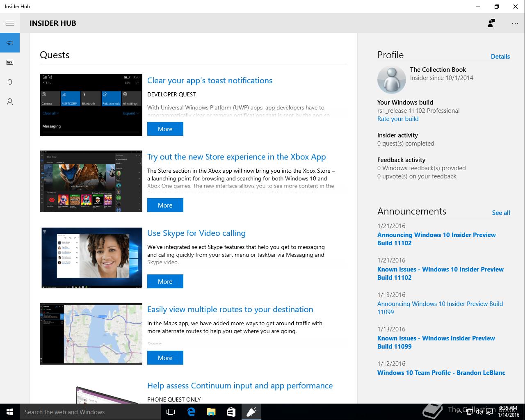Screen dimensions: 525x420
Task: Open the Windows Start button
Action: click(10, 412)
